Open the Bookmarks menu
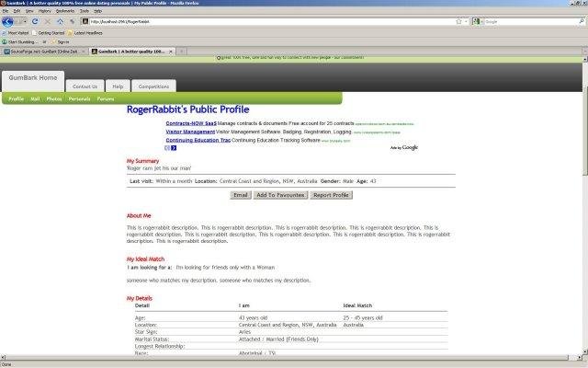Image resolution: width=588 pixels, height=368 pixels. (x=65, y=11)
